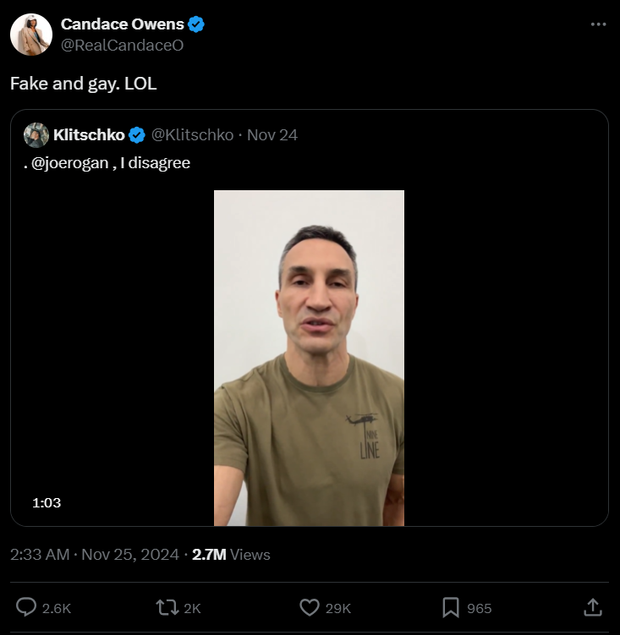This screenshot has height=635, width=620.
Task: Click the Nov 24 date of quoted tweet
Action: point(272,135)
